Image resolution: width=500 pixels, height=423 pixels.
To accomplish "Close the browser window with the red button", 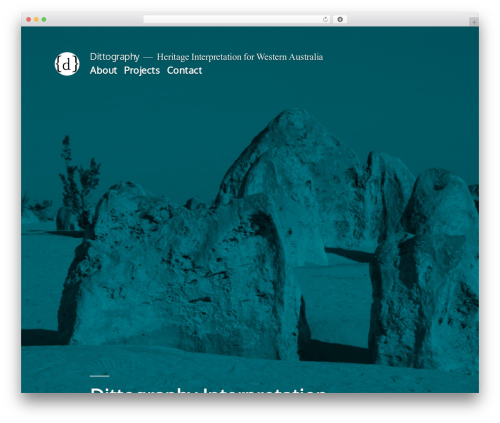I will 29,19.
